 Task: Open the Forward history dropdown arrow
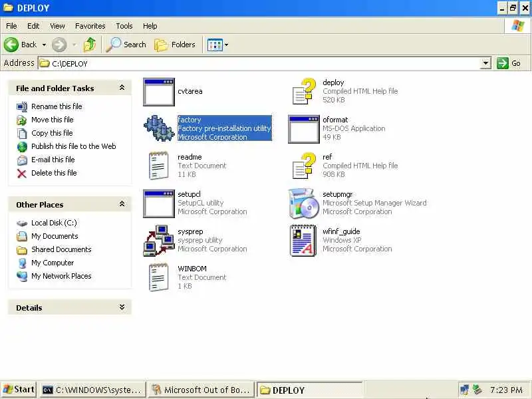[74, 45]
